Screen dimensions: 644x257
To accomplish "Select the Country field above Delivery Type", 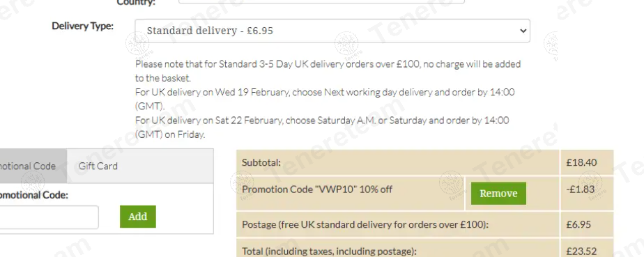I will pyautogui.click(x=321, y=1).
